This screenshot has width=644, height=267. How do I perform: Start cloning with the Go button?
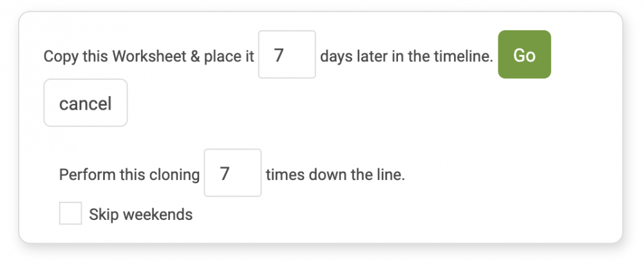click(x=524, y=54)
